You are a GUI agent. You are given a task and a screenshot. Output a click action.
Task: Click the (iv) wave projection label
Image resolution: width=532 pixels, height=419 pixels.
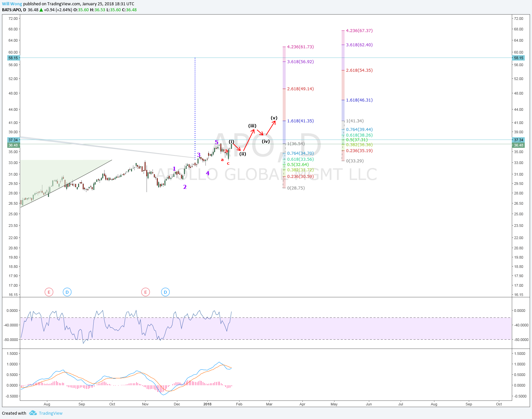[x=266, y=141]
